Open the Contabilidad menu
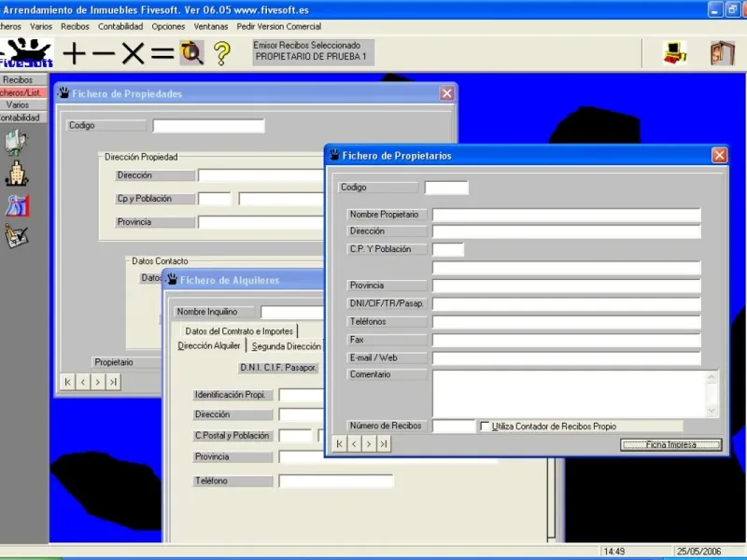The image size is (747, 560). click(120, 27)
